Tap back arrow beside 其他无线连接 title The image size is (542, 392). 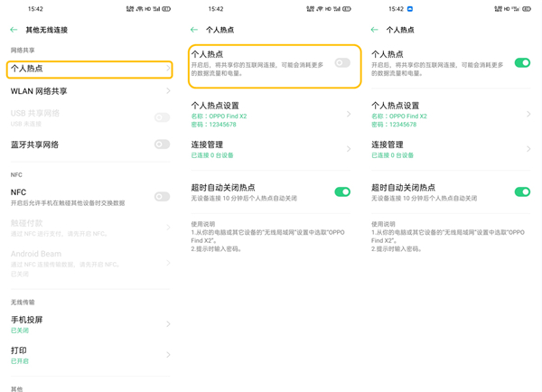click(14, 30)
